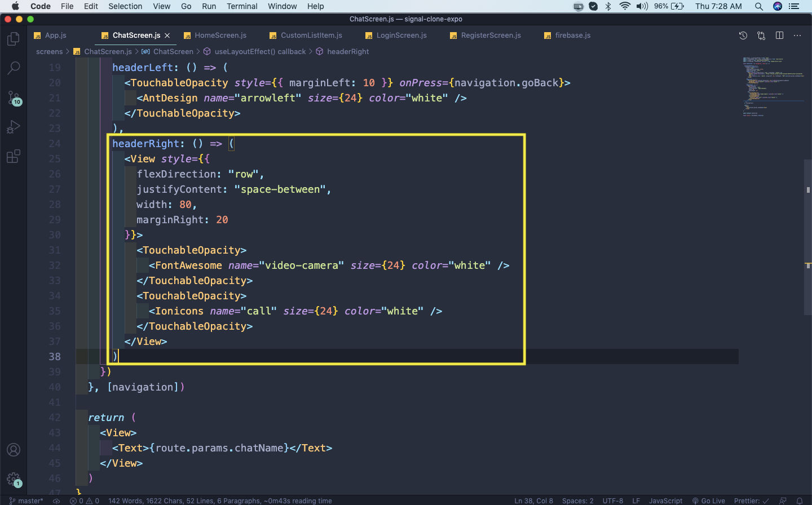812x505 pixels.
Task: Open the Terminal menu
Action: 242,6
